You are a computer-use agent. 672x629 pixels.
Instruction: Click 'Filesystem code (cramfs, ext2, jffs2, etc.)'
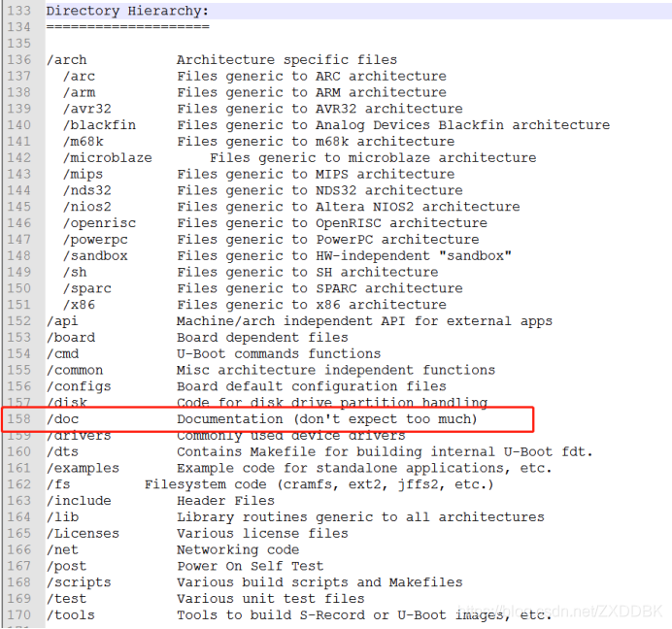319,484
